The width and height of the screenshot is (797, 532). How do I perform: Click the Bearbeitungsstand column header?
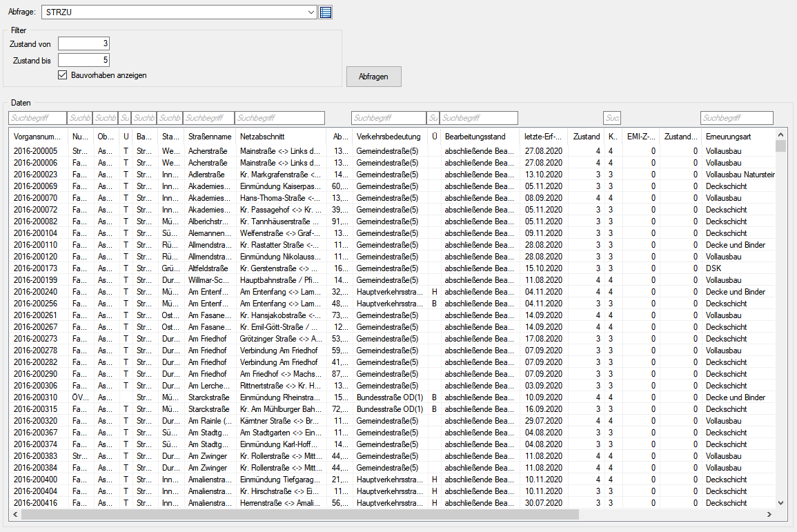[x=480, y=137]
